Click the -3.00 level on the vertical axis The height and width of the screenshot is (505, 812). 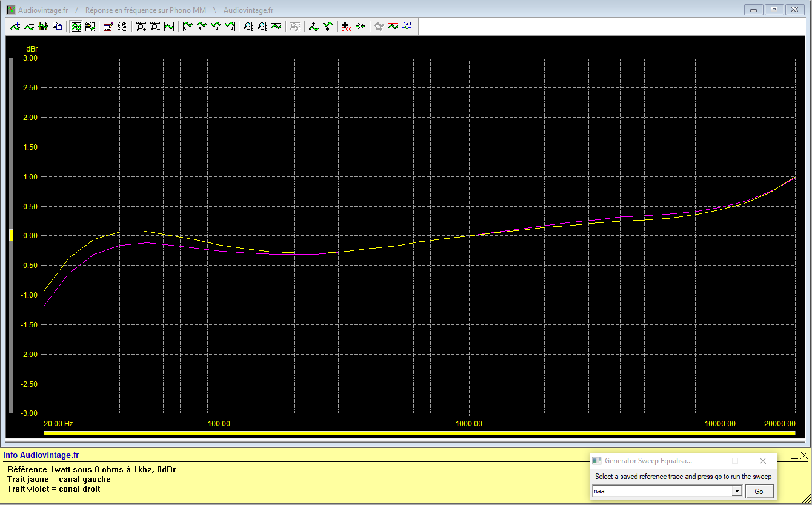point(29,413)
